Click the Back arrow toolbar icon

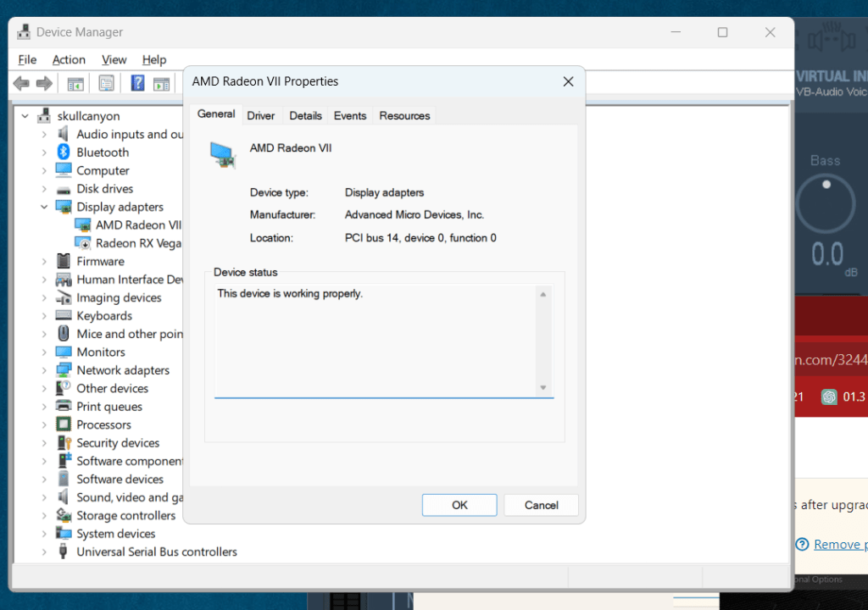click(x=21, y=84)
